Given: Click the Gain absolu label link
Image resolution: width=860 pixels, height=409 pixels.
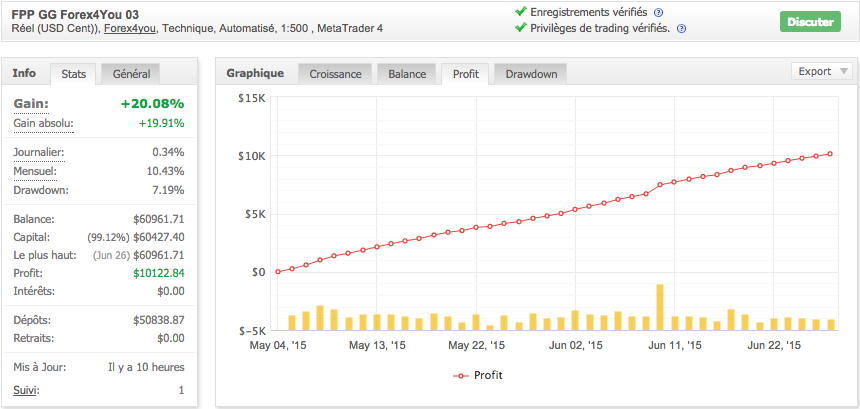Looking at the screenshot, I should point(43,124).
